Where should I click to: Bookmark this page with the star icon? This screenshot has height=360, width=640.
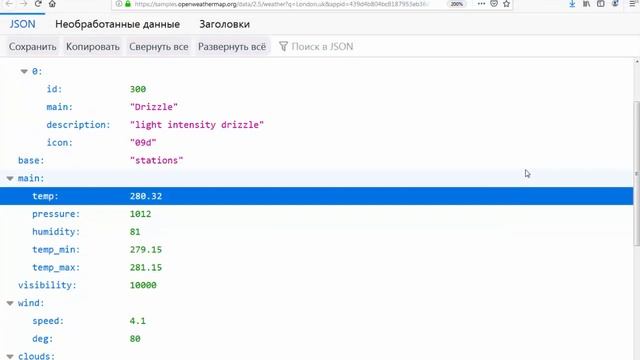pos(507,4)
